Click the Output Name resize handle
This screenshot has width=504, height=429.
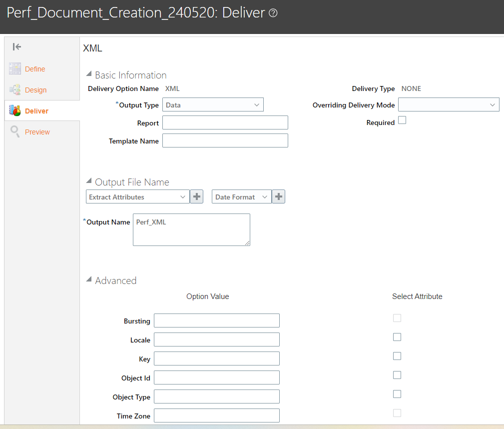tap(247, 243)
